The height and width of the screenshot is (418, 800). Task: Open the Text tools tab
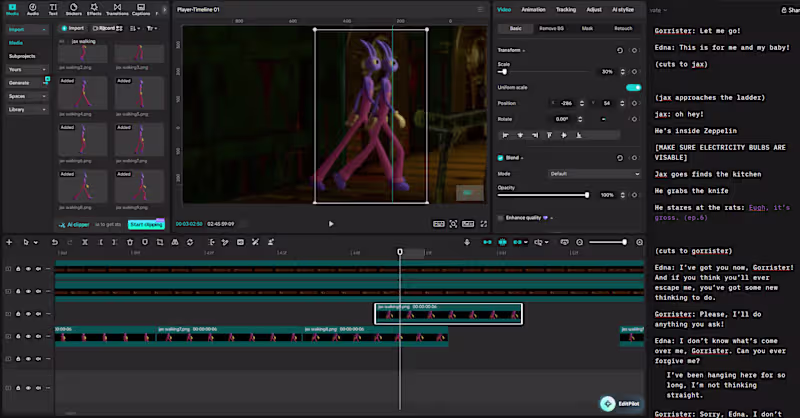[x=53, y=9]
